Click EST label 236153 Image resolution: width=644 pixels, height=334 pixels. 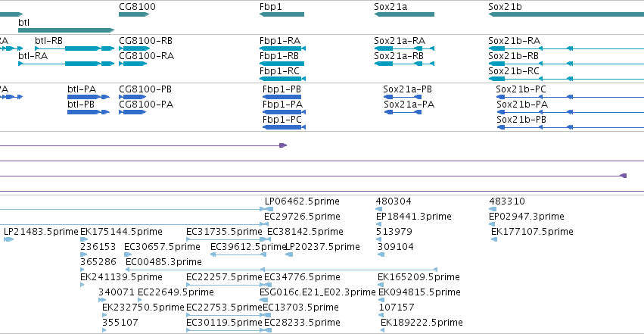pos(98,247)
